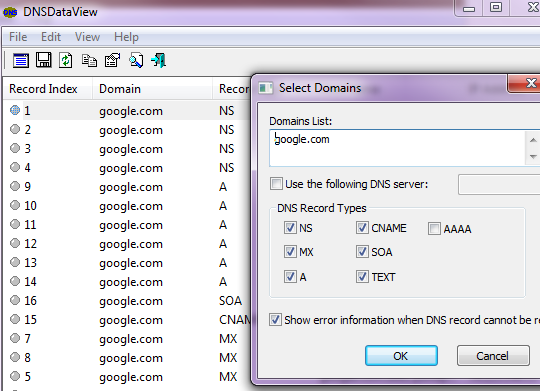Screen dimensions: 540x391
Task: Select the row icon for record 16
Action: coord(15,300)
